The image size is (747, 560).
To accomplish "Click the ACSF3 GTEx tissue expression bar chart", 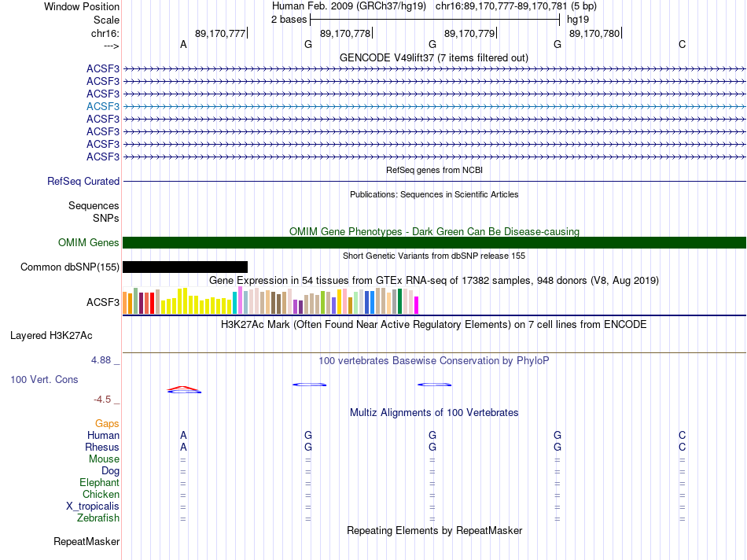I will [x=270, y=300].
